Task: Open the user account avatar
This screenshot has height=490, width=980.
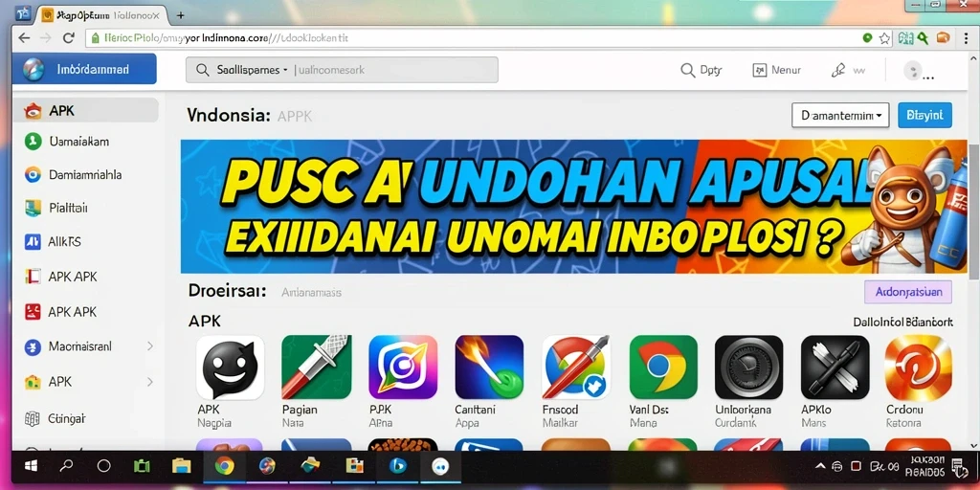Action: [912, 70]
